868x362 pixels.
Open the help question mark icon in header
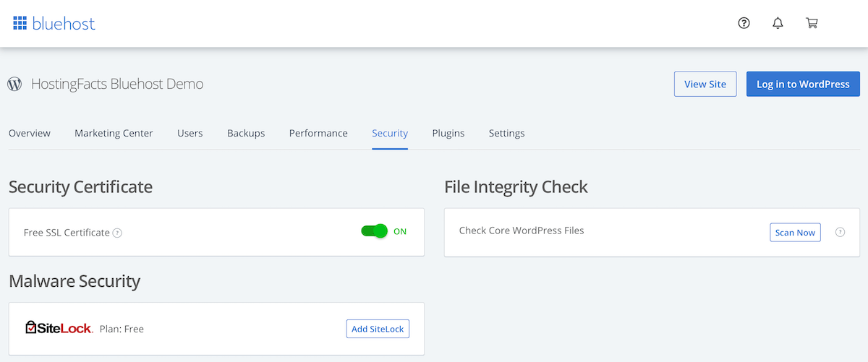tap(744, 23)
